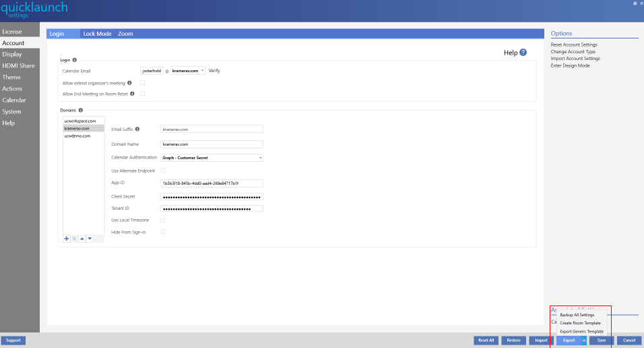The image size is (644, 348).
Task: Click Import Account Settings option
Action: [x=575, y=59]
